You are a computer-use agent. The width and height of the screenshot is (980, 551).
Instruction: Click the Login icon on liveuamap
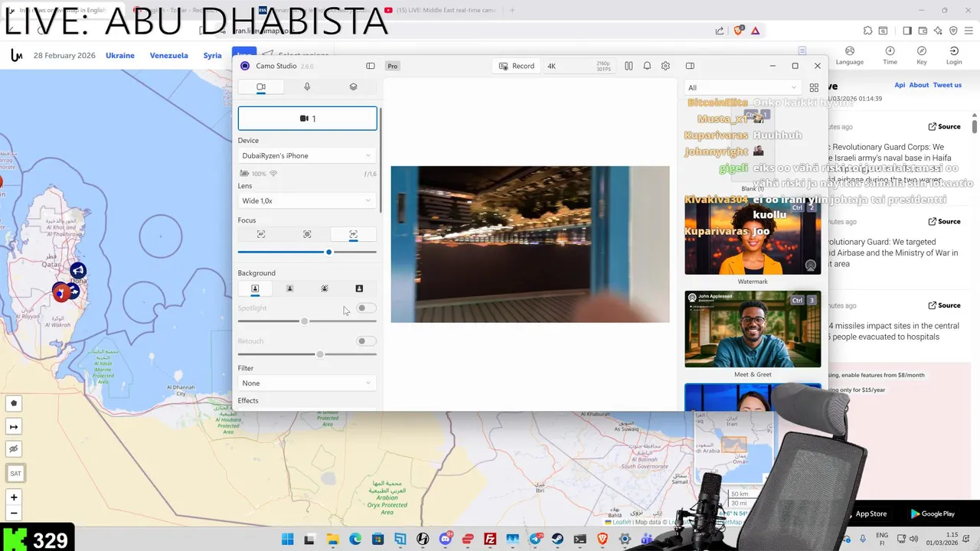[954, 56]
